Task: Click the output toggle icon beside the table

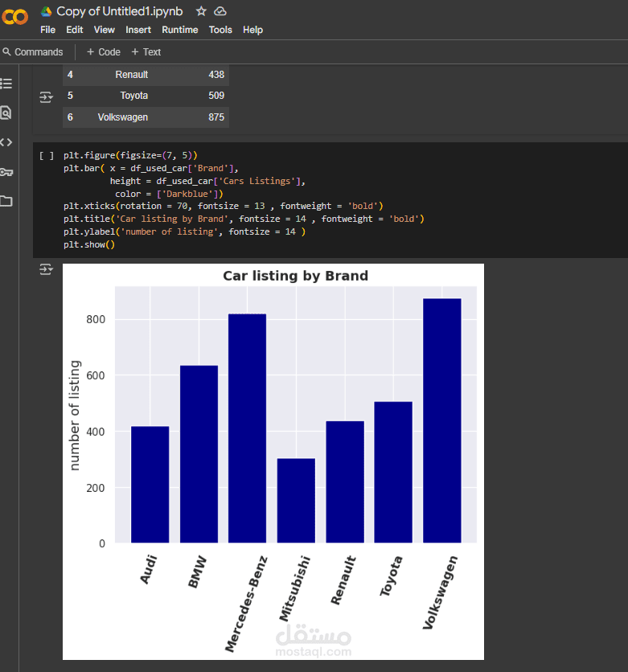Action: pos(46,97)
